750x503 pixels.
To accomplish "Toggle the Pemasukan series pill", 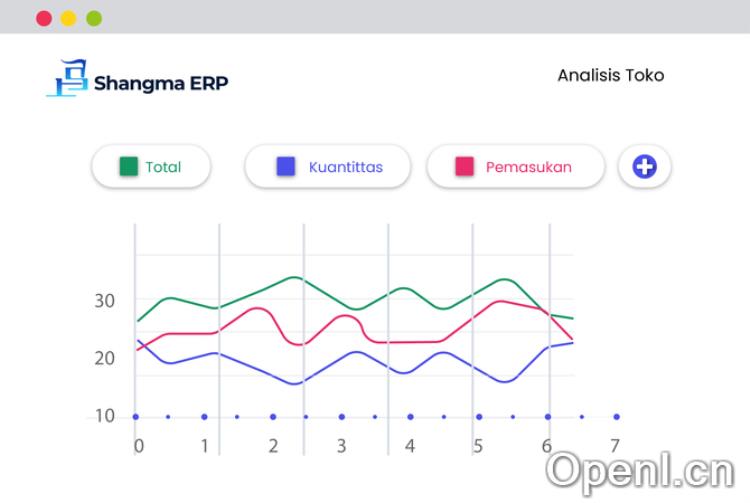I will point(515,167).
